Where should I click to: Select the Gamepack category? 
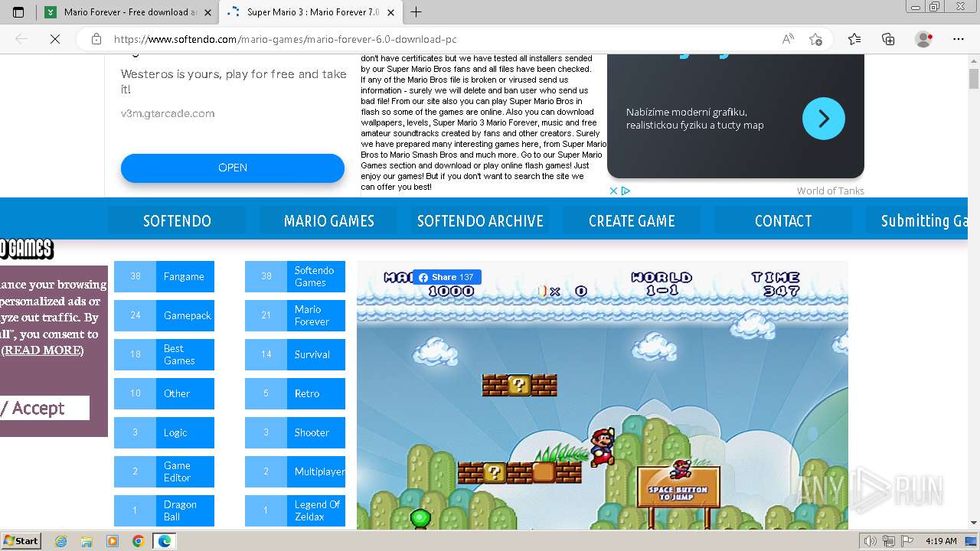click(x=164, y=315)
